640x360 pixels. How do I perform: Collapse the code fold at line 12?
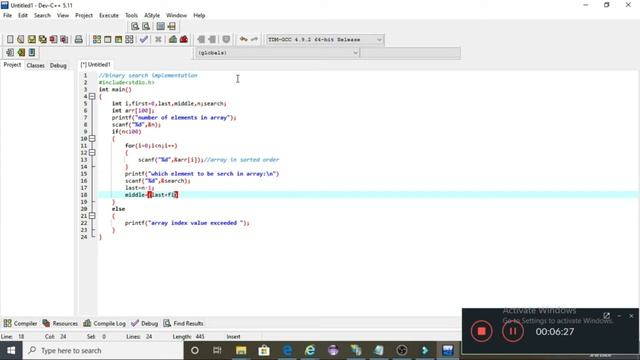coord(92,153)
